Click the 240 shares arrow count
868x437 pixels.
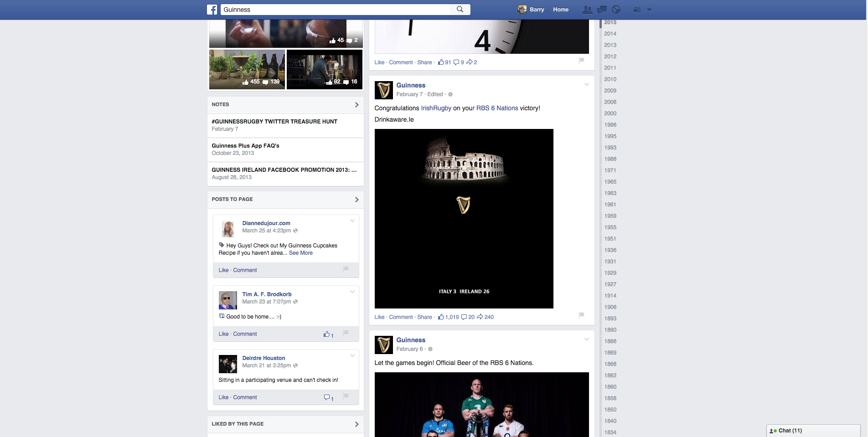tap(485, 317)
